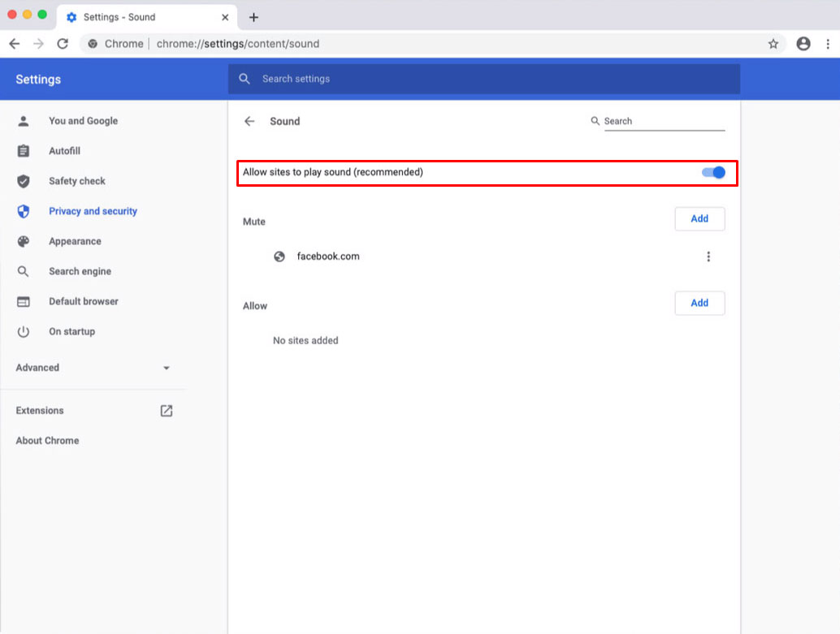Image resolution: width=840 pixels, height=634 pixels.
Task: Reload the page with the refresh icon
Action: pyautogui.click(x=63, y=44)
